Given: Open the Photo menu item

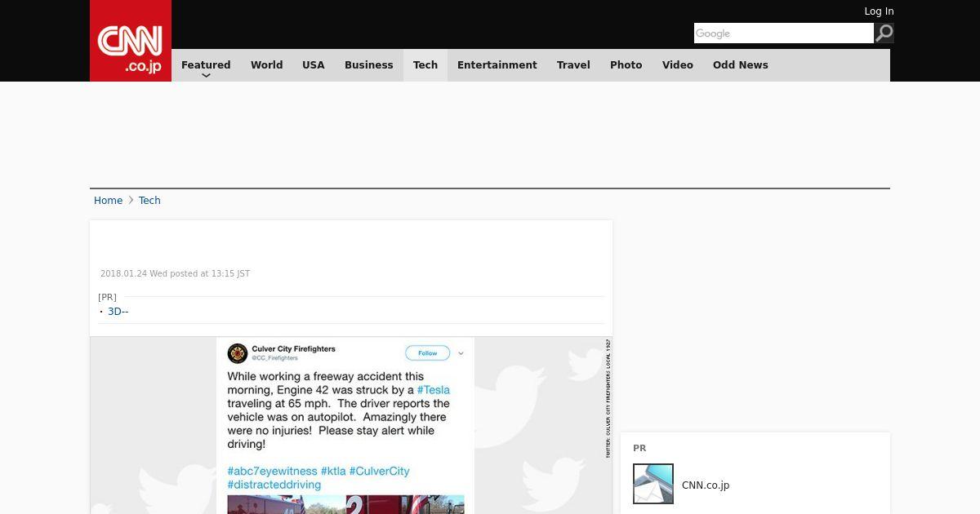Looking at the screenshot, I should pos(626,64).
